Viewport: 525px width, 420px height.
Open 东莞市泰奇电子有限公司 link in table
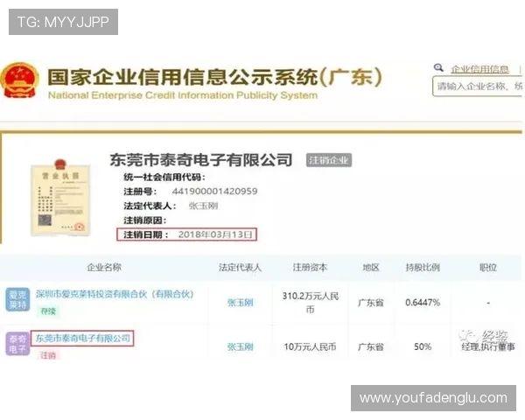point(83,339)
